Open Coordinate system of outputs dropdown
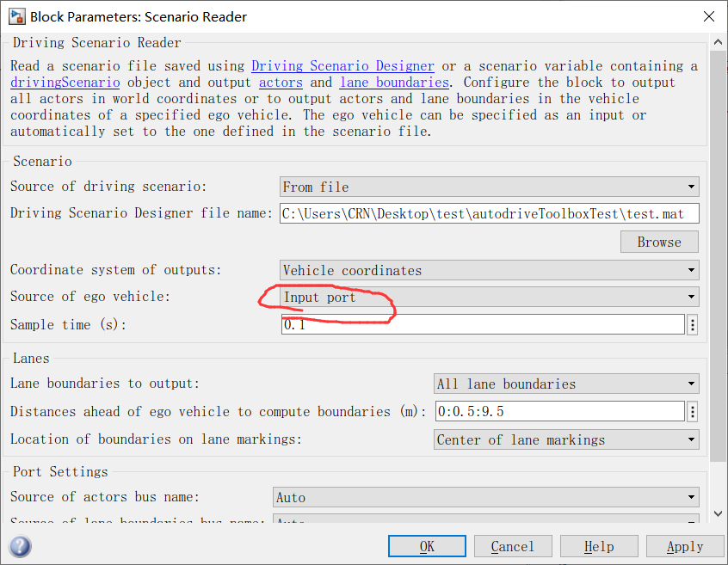 coord(490,270)
